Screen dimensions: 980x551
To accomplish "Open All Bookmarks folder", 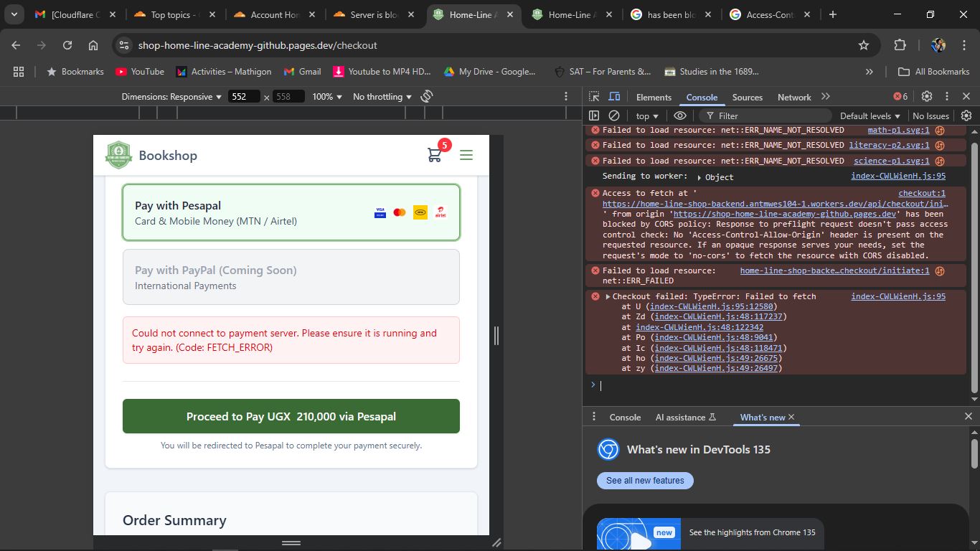I will [935, 72].
